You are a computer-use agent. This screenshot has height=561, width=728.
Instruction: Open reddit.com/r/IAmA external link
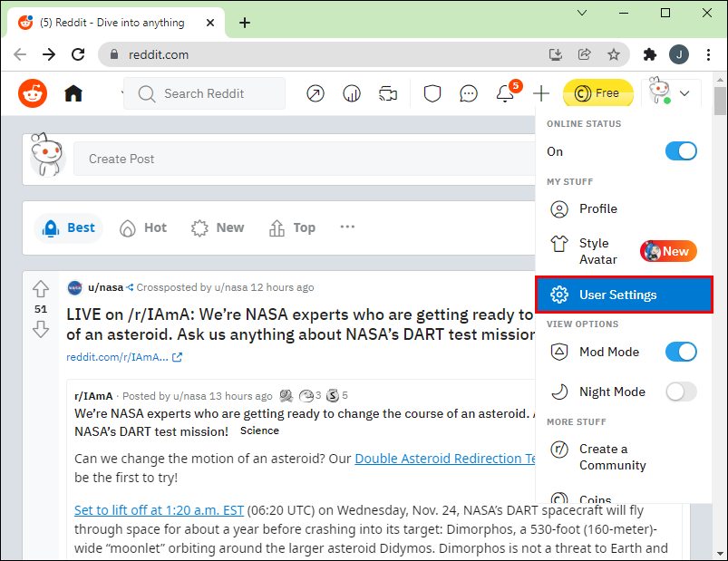pos(124,357)
